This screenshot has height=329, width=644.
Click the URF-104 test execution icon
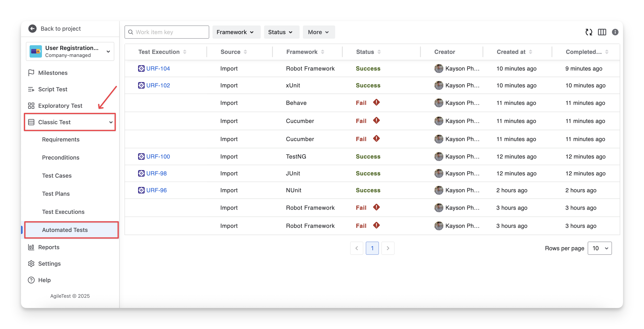[x=141, y=68]
